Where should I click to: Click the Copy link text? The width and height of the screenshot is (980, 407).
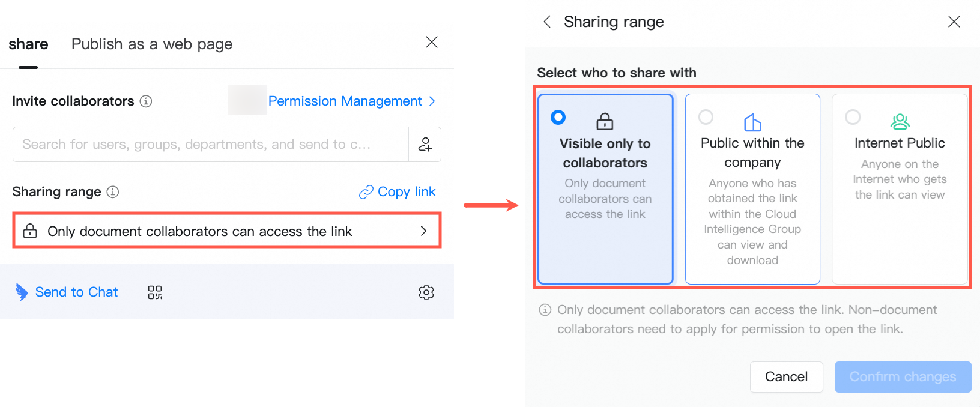pyautogui.click(x=407, y=192)
